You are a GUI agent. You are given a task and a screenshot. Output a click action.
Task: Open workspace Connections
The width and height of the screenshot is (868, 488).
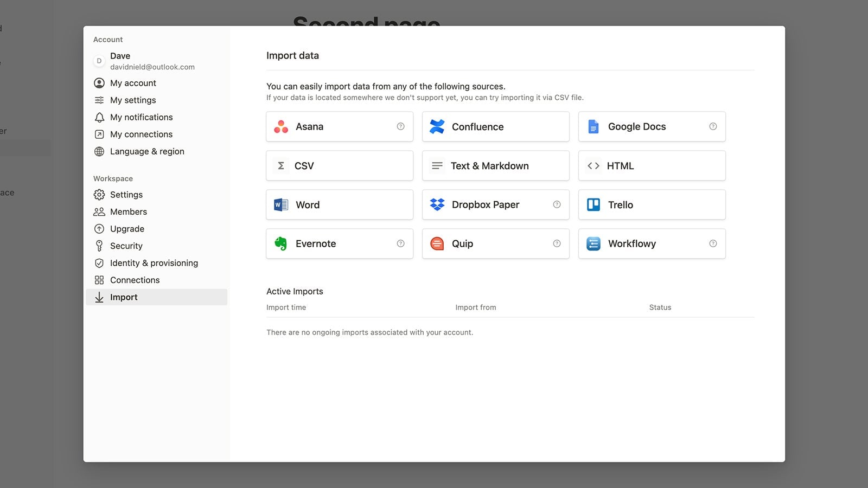coord(156,280)
